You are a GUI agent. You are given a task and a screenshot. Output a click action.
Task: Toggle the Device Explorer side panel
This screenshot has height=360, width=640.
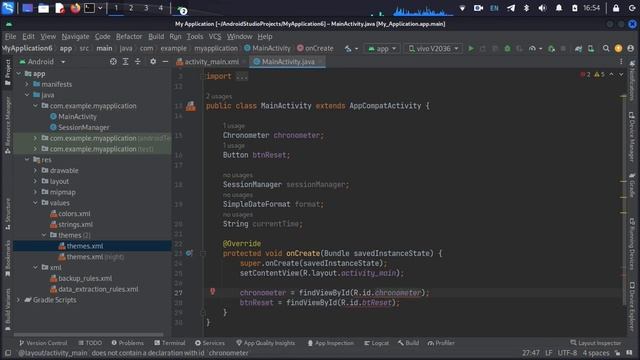tap(632, 306)
